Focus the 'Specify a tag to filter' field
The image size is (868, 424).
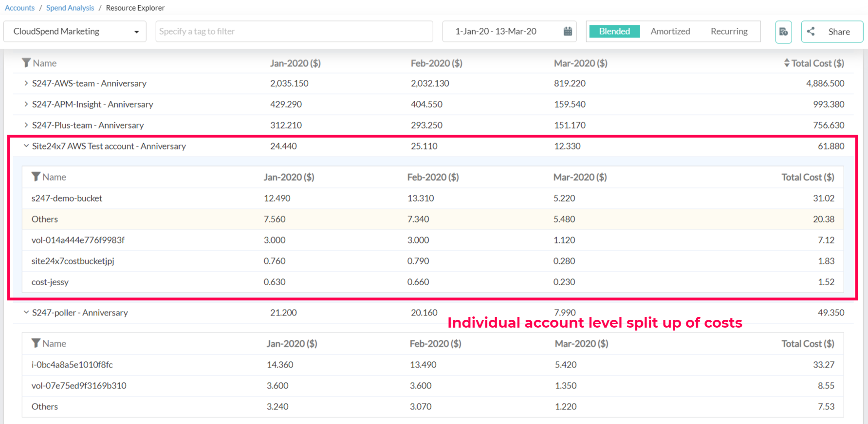point(294,32)
